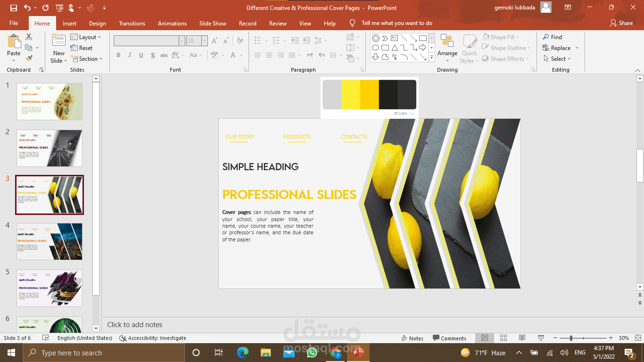644x362 pixels.
Task: Click the Start From Beginning quick access icon
Action: [x=59, y=8]
